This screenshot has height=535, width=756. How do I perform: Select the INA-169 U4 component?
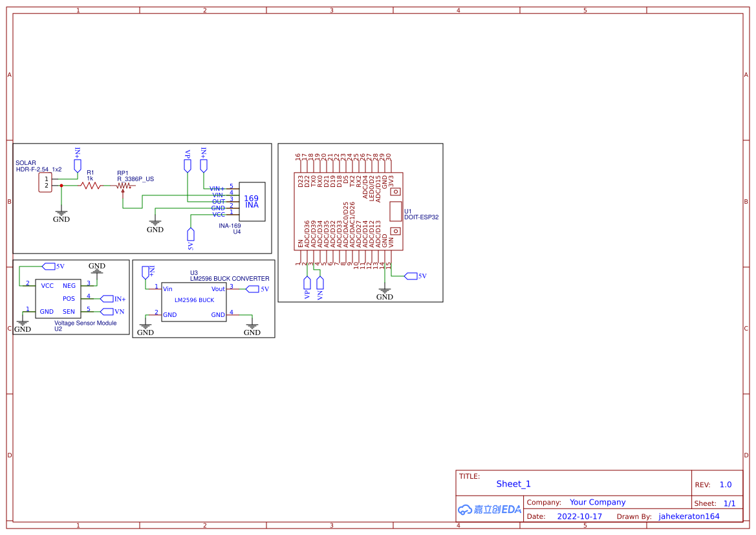coord(252,202)
